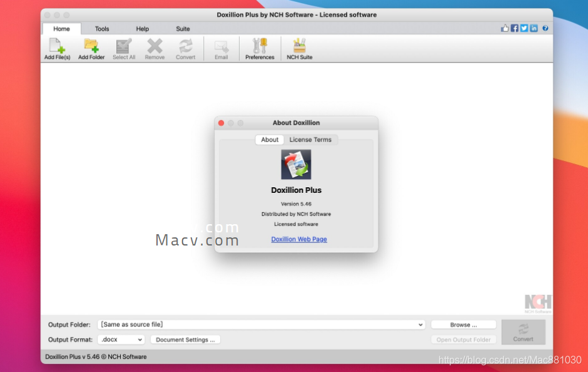The width and height of the screenshot is (588, 372).
Task: Click the Browse ... button
Action: (464, 324)
